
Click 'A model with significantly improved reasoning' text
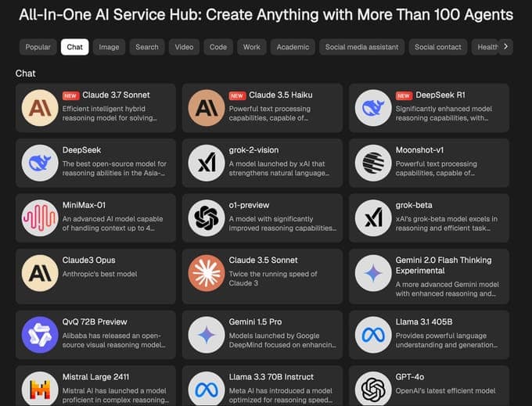(282, 223)
